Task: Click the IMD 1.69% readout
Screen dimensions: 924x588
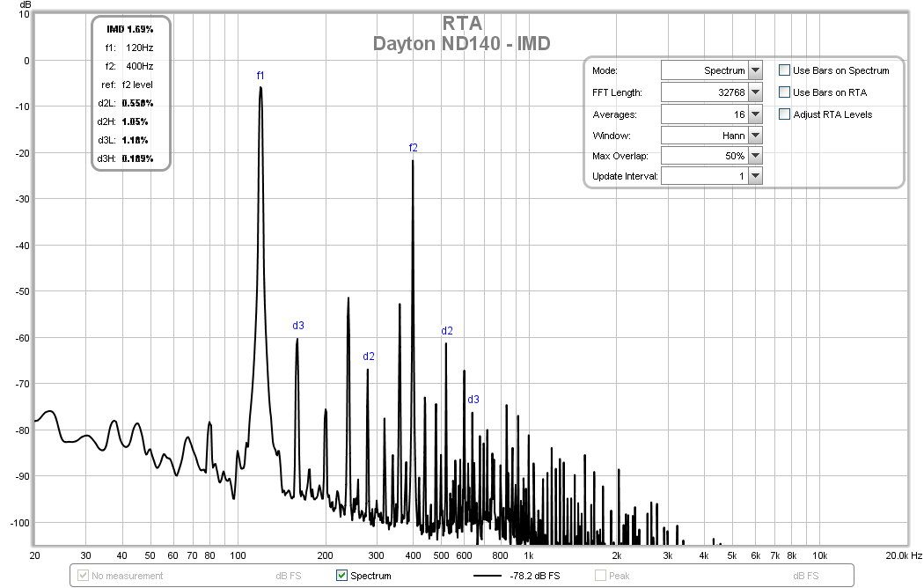Action: pyautogui.click(x=130, y=29)
